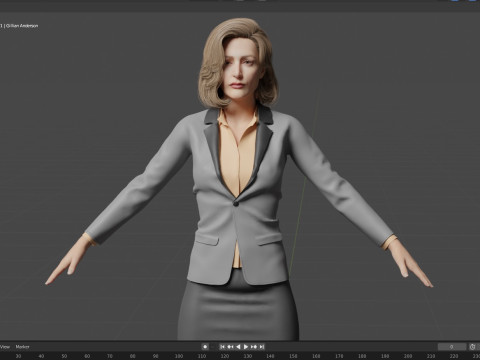Jump to the timeline end frame
The width and height of the screenshot is (480, 360).
tap(262, 347)
